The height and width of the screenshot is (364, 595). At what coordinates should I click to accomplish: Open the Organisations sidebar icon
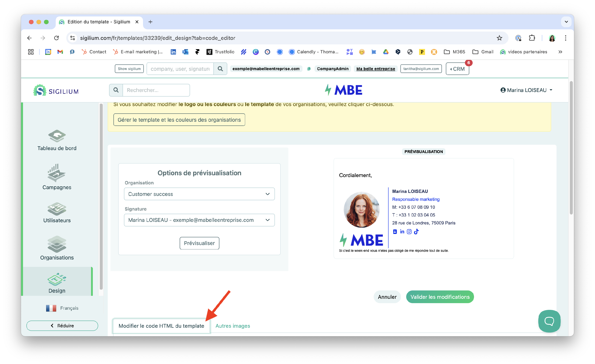(57, 244)
